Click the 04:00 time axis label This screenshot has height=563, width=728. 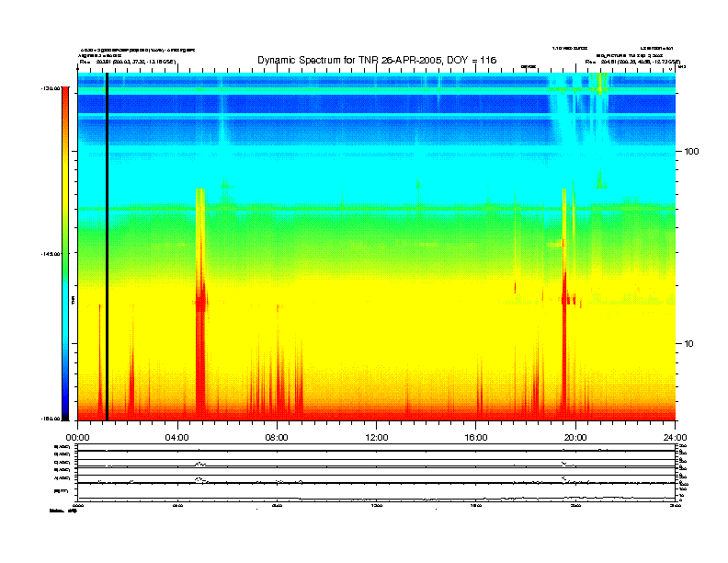click(x=176, y=438)
